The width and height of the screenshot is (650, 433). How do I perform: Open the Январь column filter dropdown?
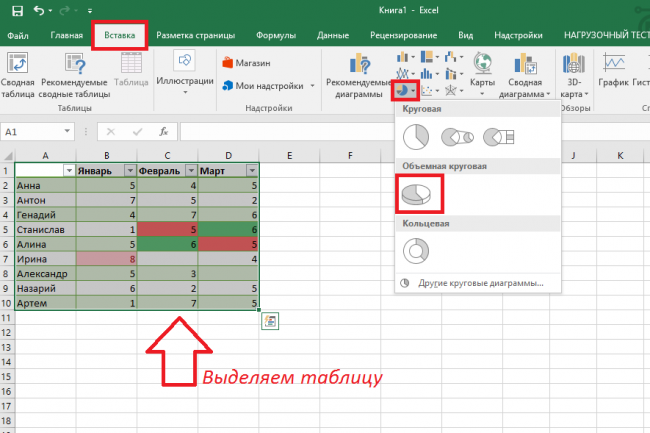[x=130, y=171]
